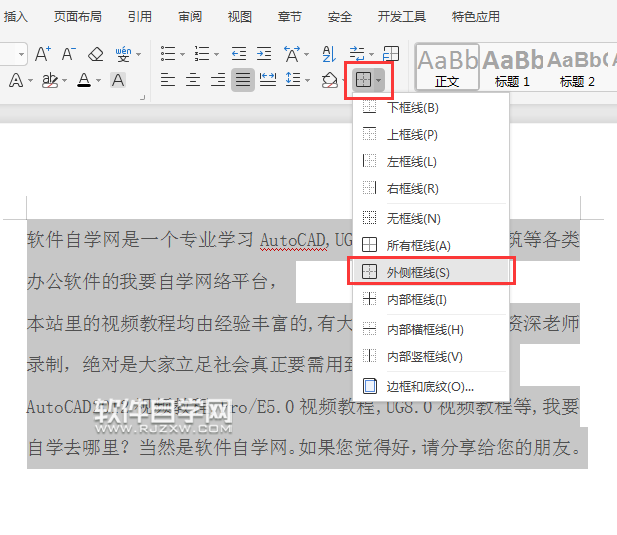Center align the text
The height and width of the screenshot is (535, 617).
(193, 80)
